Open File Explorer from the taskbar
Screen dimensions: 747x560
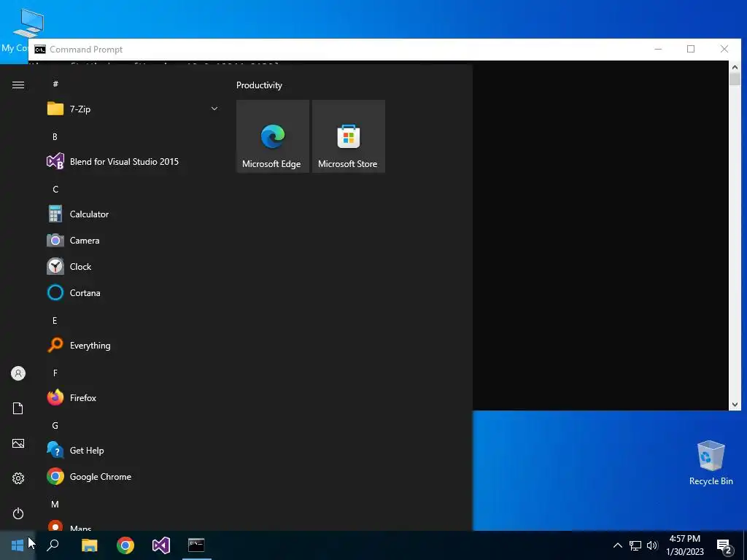pyautogui.click(x=89, y=545)
